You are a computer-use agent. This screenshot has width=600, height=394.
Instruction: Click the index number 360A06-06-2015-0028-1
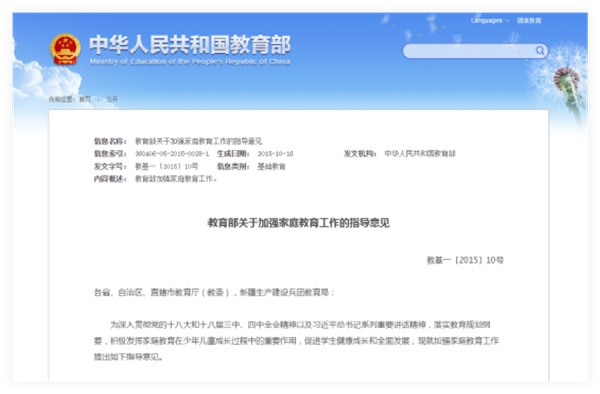coord(172,154)
